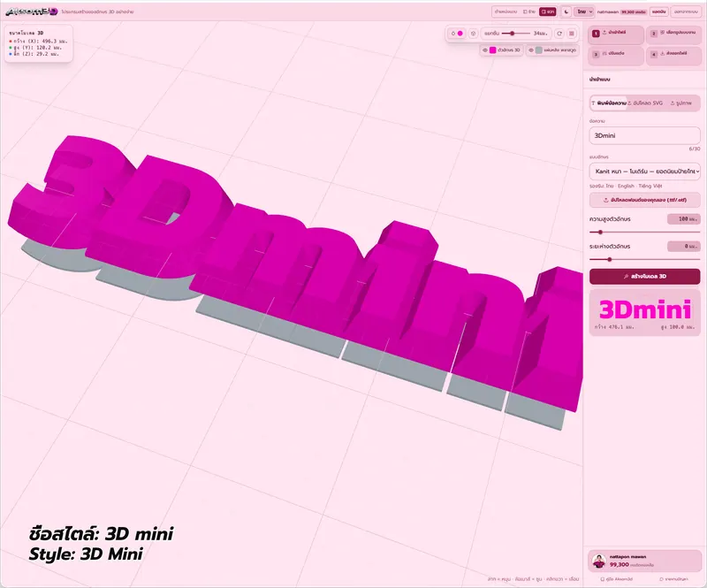Click the Aksorn3d guide link at bottom
707x588 pixels.
(616, 579)
